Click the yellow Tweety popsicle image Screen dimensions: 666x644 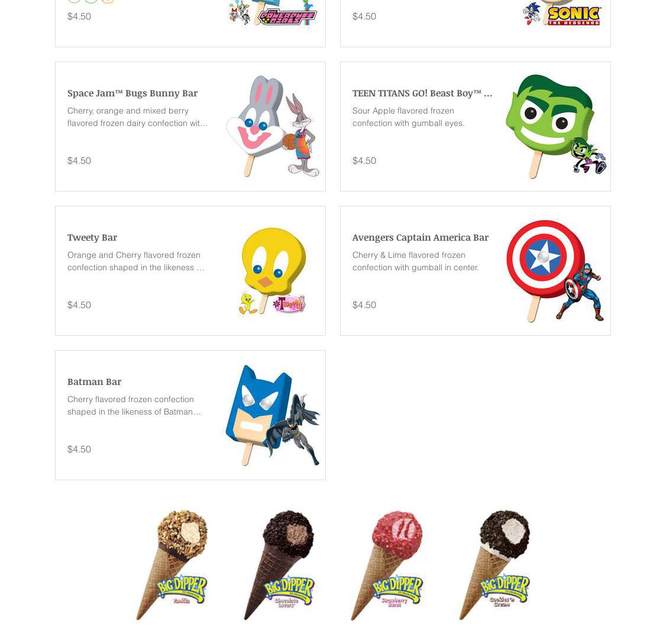click(x=272, y=271)
